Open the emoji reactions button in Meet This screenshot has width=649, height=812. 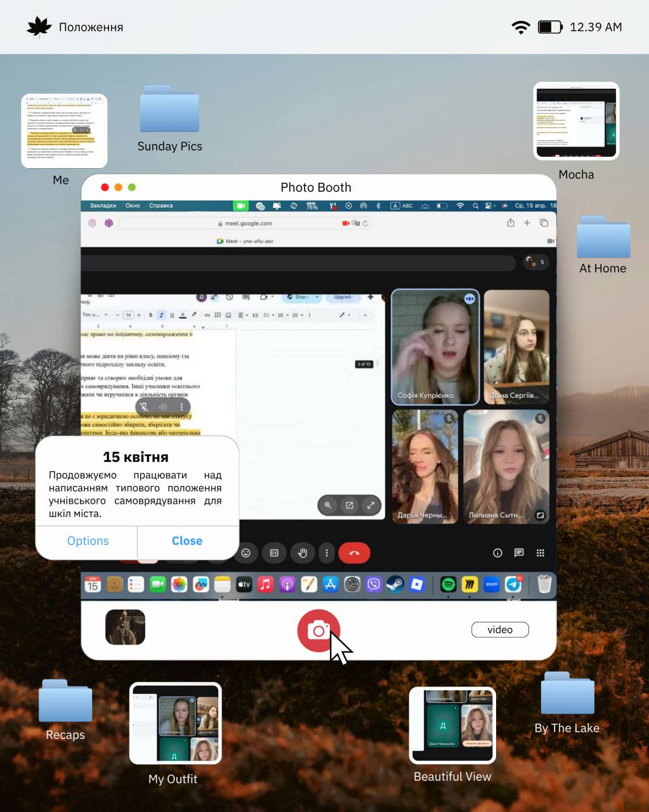tap(246, 553)
